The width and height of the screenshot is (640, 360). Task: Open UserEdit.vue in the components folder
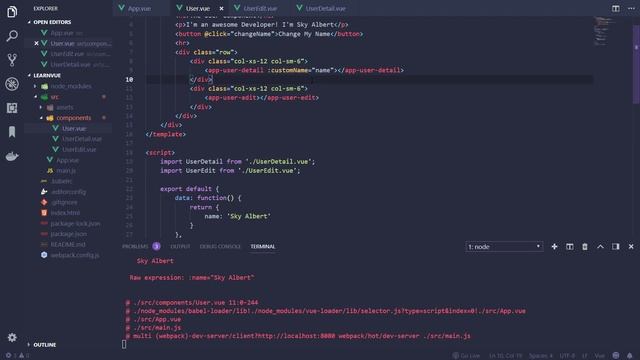(x=68, y=149)
